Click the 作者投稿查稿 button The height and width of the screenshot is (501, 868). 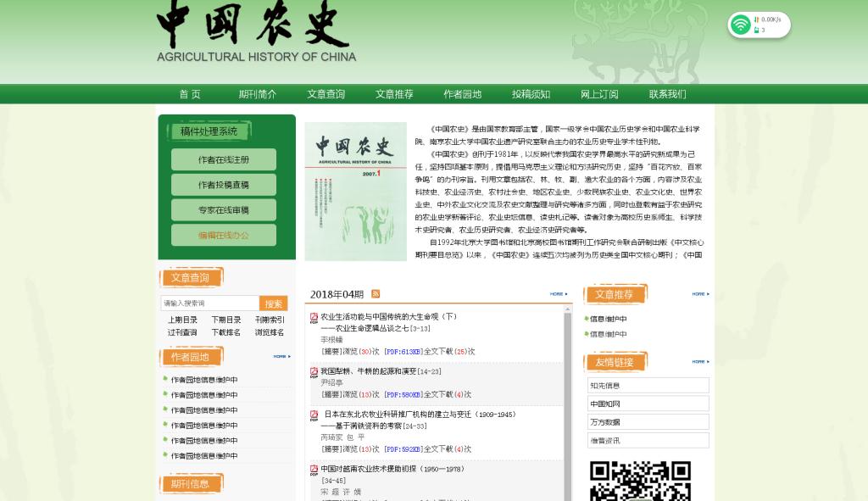click(224, 185)
